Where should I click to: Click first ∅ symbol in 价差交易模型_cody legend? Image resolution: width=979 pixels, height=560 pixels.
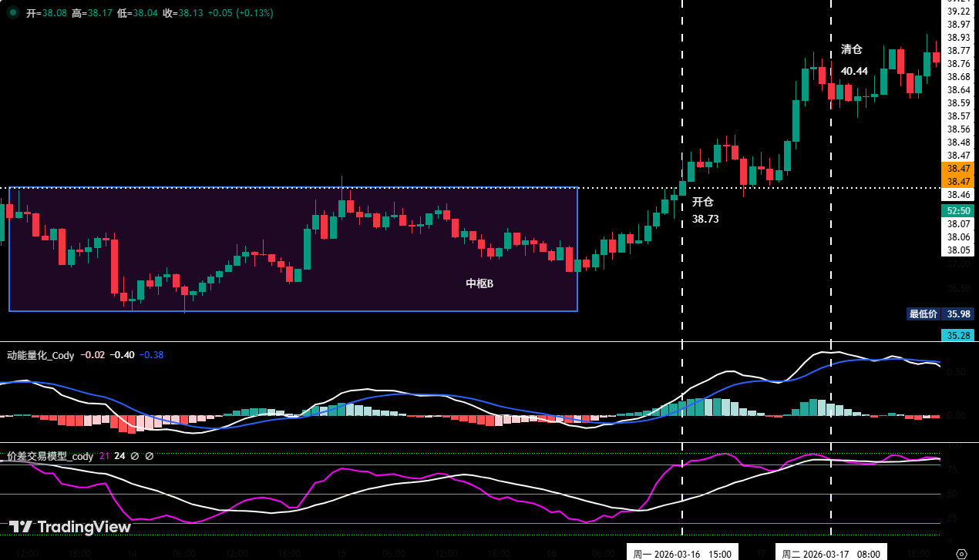(135, 456)
